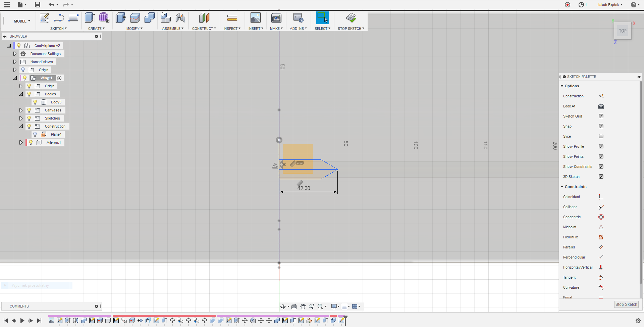Click the timeline Play button
Viewport: 644px width, 327px height.
(22, 321)
